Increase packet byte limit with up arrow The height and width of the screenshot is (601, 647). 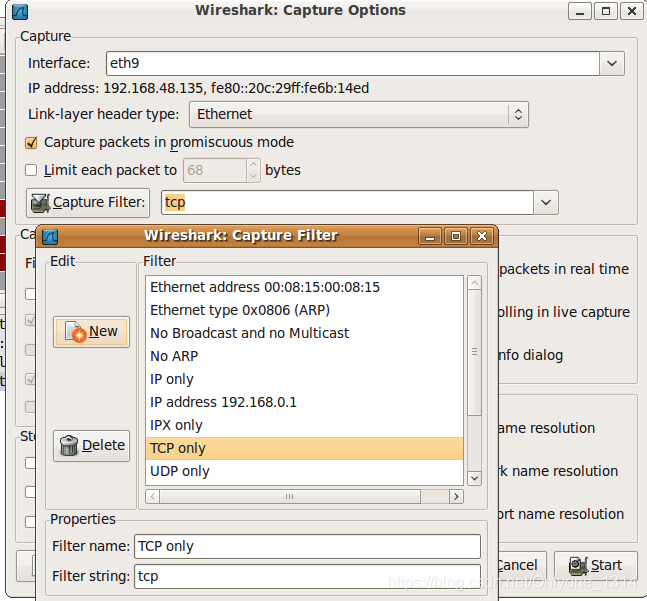(x=253, y=165)
